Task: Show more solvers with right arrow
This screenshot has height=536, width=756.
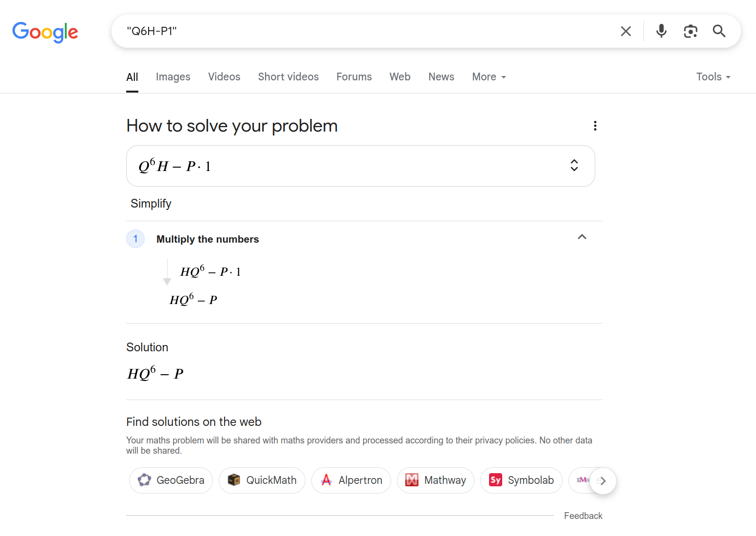Action: point(603,481)
